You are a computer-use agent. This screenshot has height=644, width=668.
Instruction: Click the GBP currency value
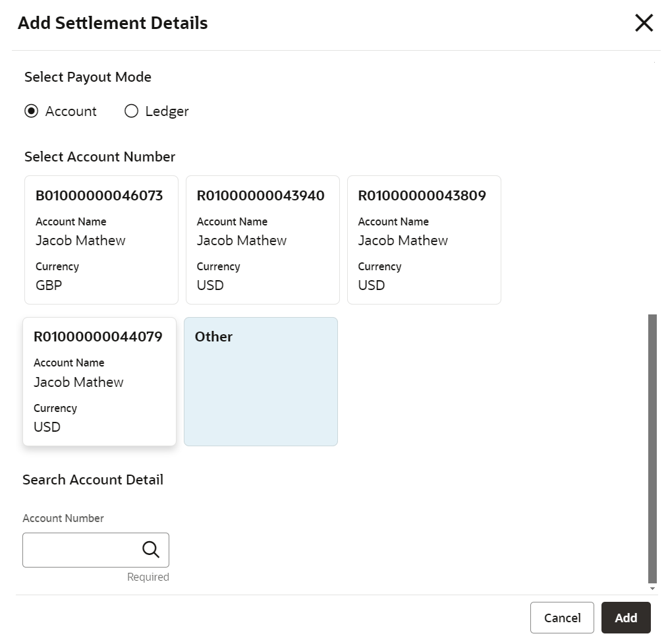tap(49, 285)
